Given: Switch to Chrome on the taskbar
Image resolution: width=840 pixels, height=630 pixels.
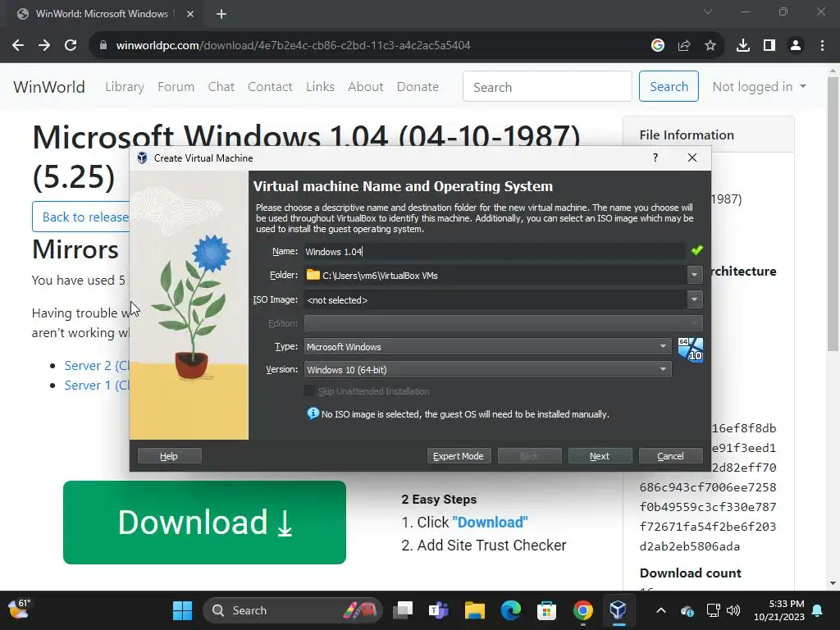Looking at the screenshot, I should [x=583, y=610].
